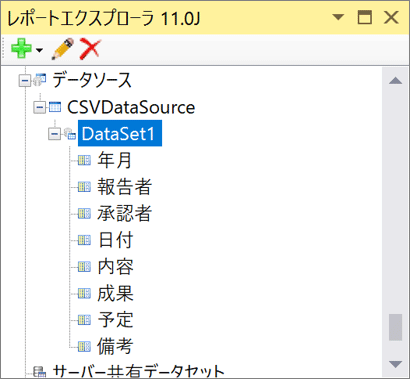This screenshot has height=379, width=410.
Task: Collapse the データソース tree node
Action: (25, 81)
